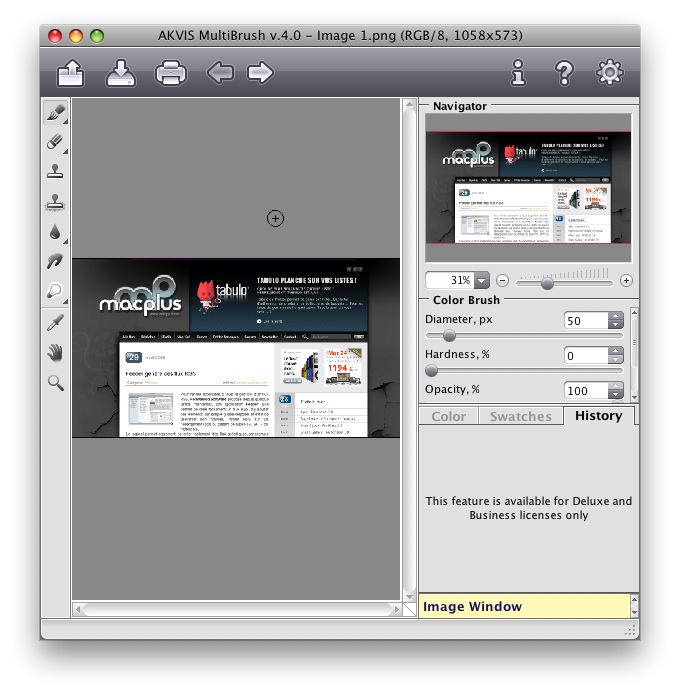Image resolution: width=680 pixels, height=695 pixels.
Task: Select the Zoom magnifier tool
Action: (x=56, y=383)
